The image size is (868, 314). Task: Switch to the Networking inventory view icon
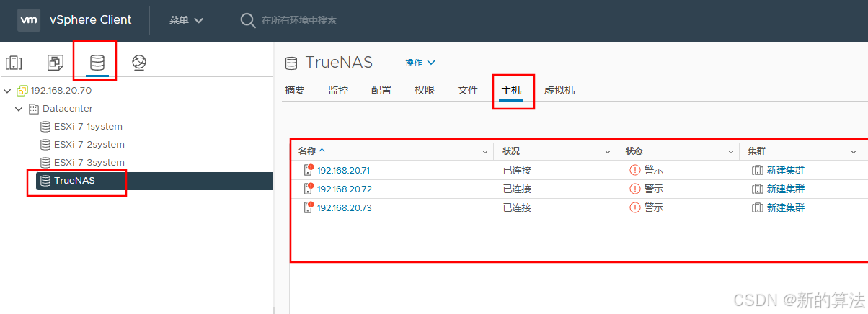tap(139, 63)
